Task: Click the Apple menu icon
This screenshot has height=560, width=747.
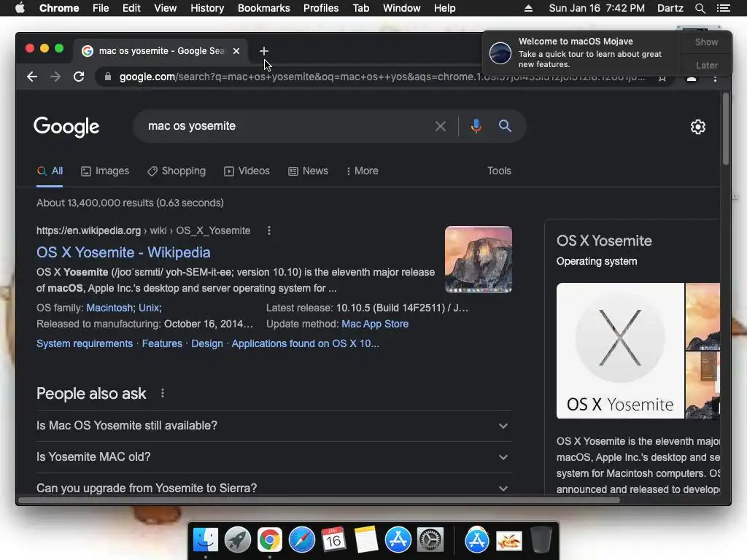Action: pos(20,8)
